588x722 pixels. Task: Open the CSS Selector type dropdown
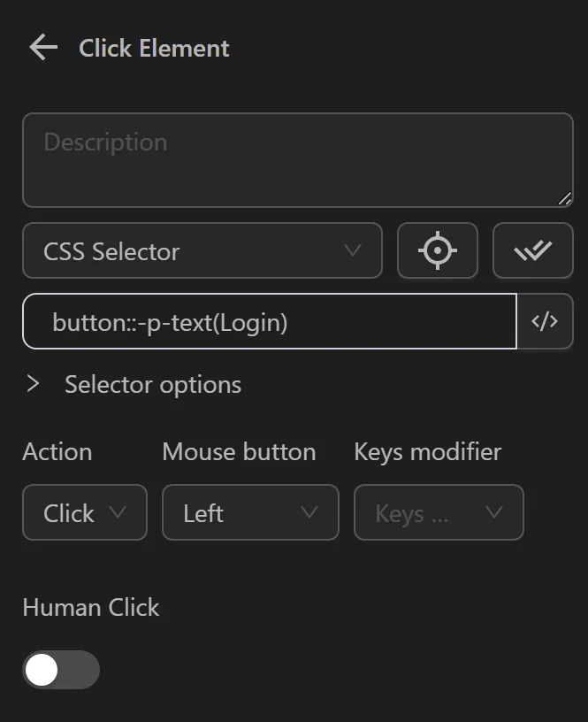pyautogui.click(x=202, y=250)
